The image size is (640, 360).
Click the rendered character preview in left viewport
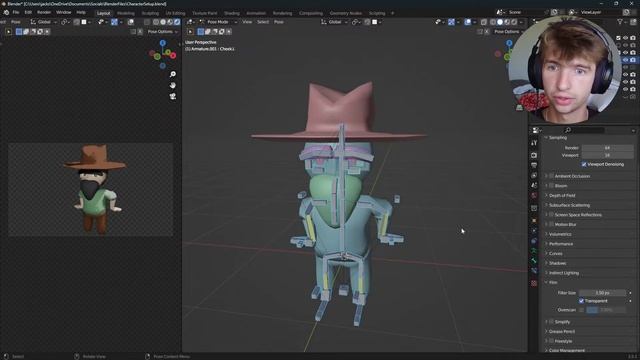pyautogui.click(x=96, y=189)
